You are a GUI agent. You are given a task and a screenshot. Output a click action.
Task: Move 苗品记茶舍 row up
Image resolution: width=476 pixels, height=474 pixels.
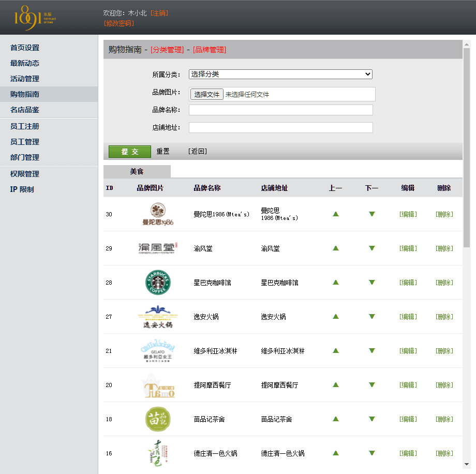coord(335,419)
